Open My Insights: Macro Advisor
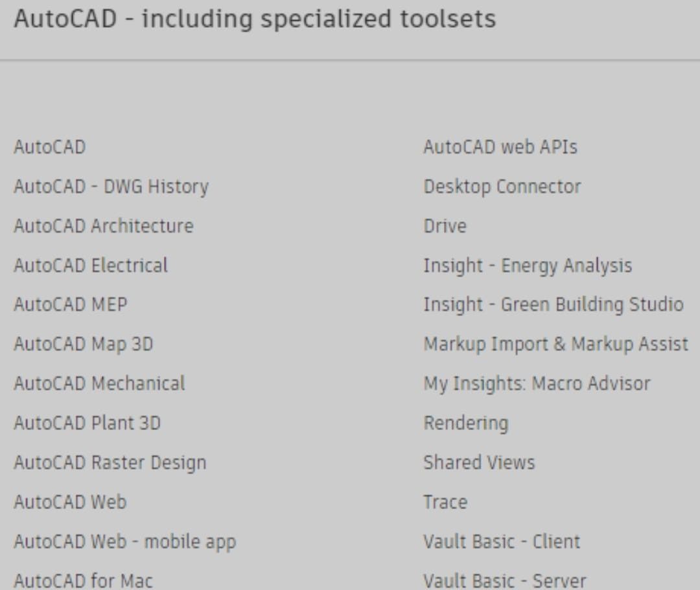The height and width of the screenshot is (590, 700). (x=539, y=383)
